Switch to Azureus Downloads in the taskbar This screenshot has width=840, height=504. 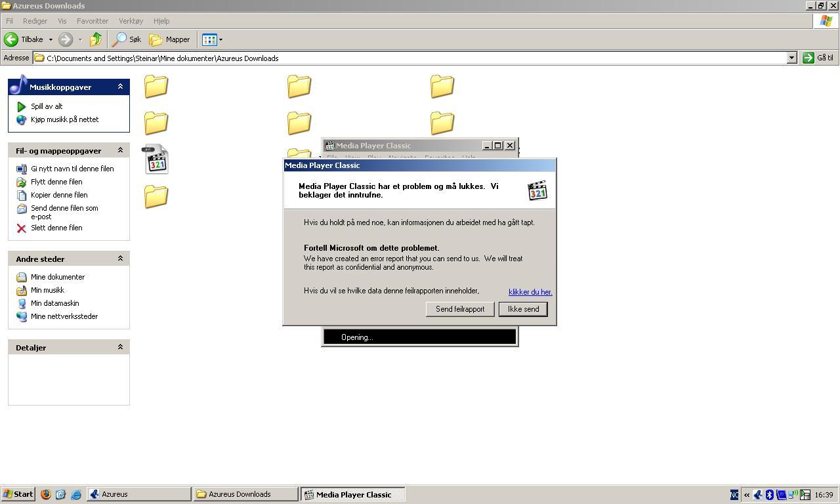[246, 494]
